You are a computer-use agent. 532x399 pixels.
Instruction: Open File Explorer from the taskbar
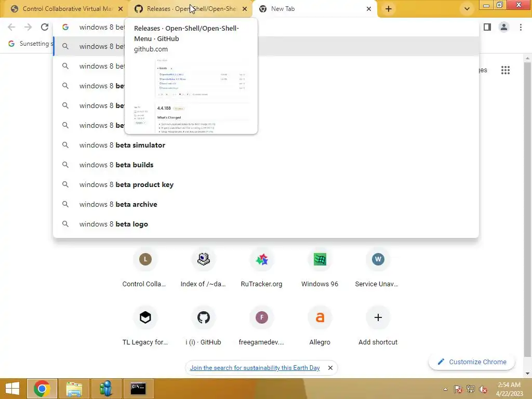pos(74,389)
